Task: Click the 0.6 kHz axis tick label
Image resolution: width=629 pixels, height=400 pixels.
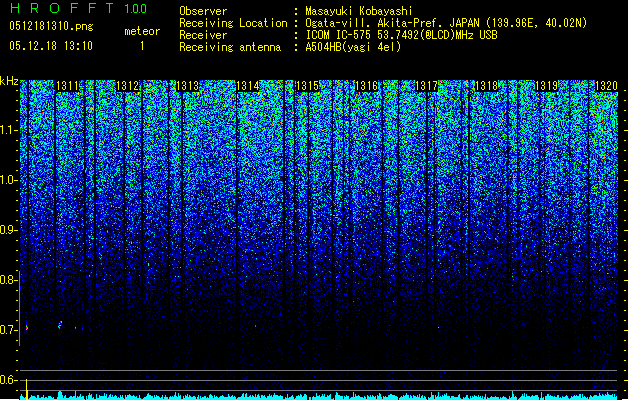Action: click(x=8, y=380)
